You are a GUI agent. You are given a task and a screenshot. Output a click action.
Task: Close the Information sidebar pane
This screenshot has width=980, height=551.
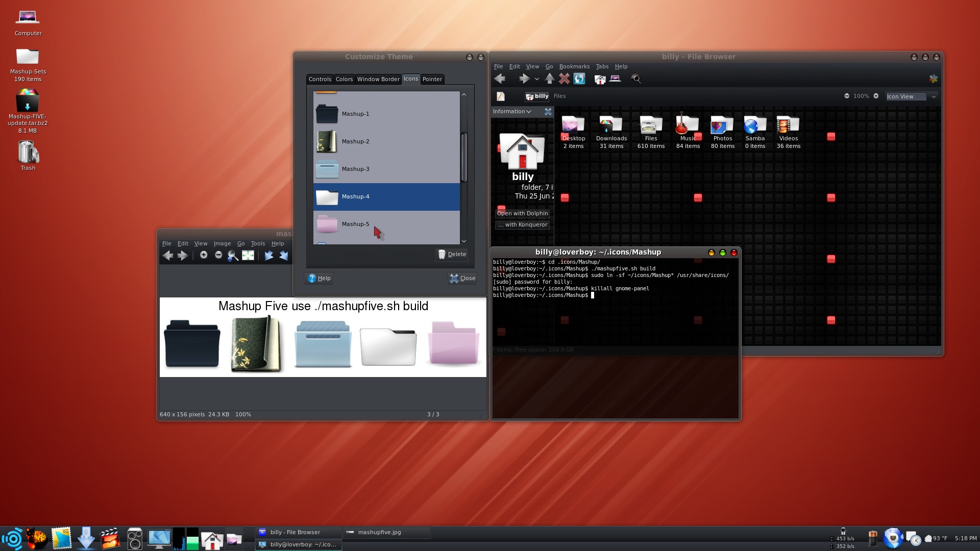[x=548, y=112]
